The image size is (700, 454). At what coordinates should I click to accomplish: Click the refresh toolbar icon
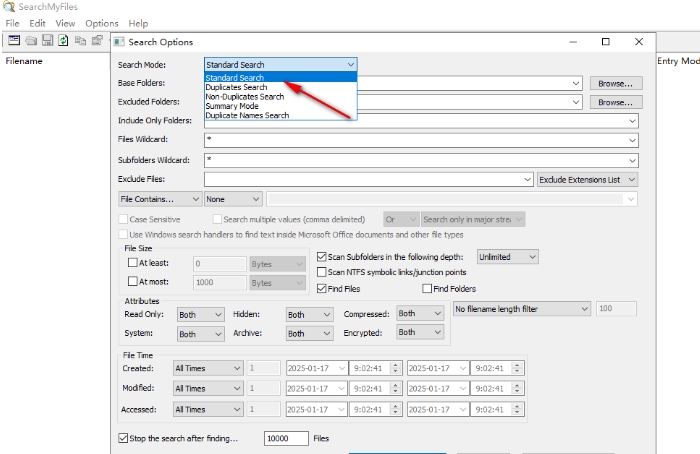click(x=63, y=40)
